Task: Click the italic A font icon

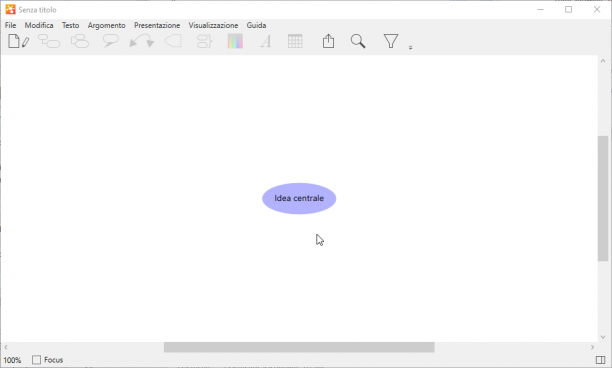Action: pyautogui.click(x=266, y=41)
